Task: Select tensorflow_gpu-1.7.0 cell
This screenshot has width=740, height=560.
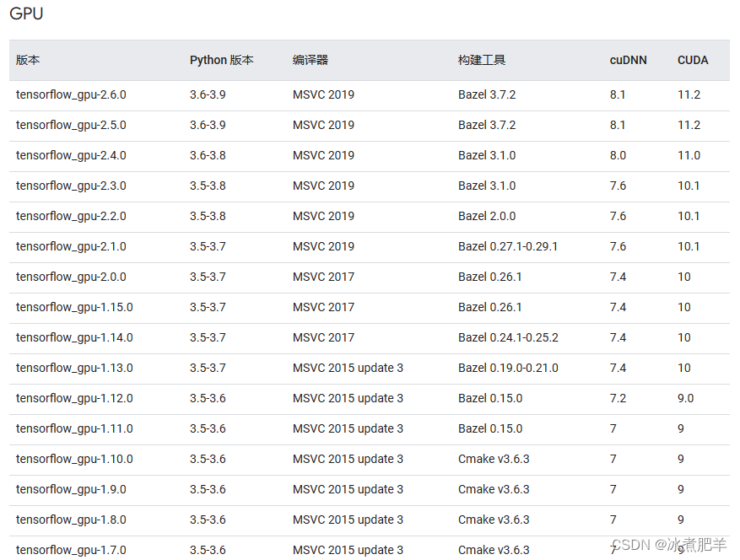Action: coord(71,550)
